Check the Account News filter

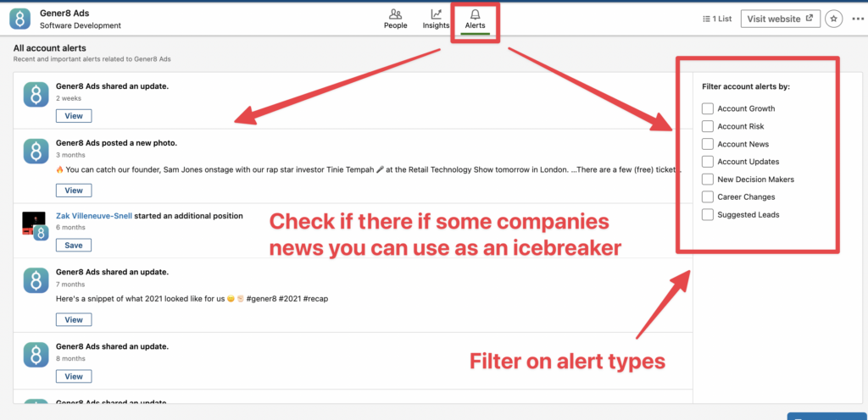click(708, 144)
